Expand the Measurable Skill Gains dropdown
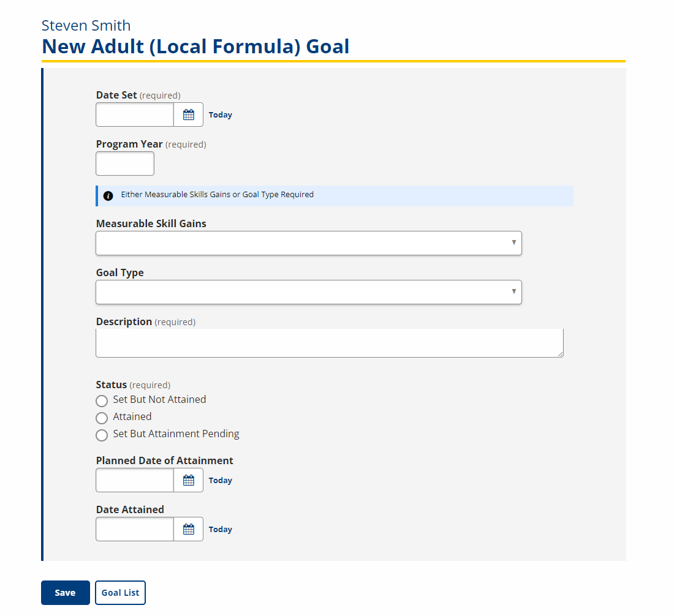The image size is (674, 616). (x=309, y=243)
